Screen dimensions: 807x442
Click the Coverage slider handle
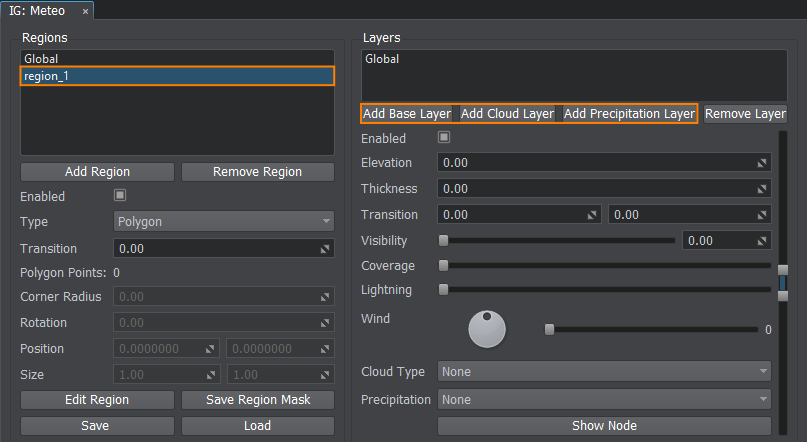coord(443,266)
